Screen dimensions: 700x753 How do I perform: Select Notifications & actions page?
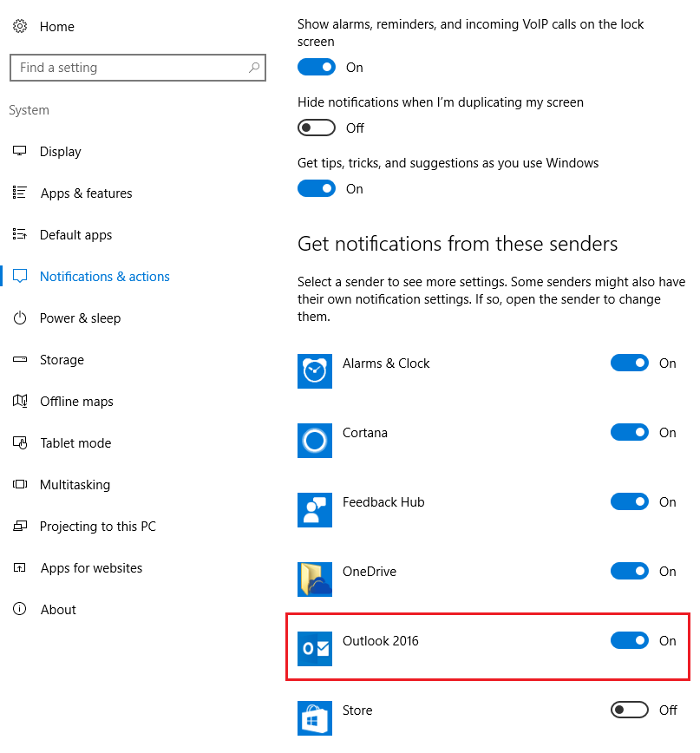(105, 277)
